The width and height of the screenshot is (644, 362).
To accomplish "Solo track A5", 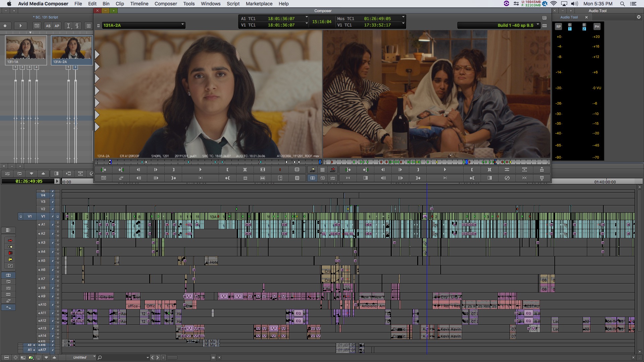I will pos(58,259).
